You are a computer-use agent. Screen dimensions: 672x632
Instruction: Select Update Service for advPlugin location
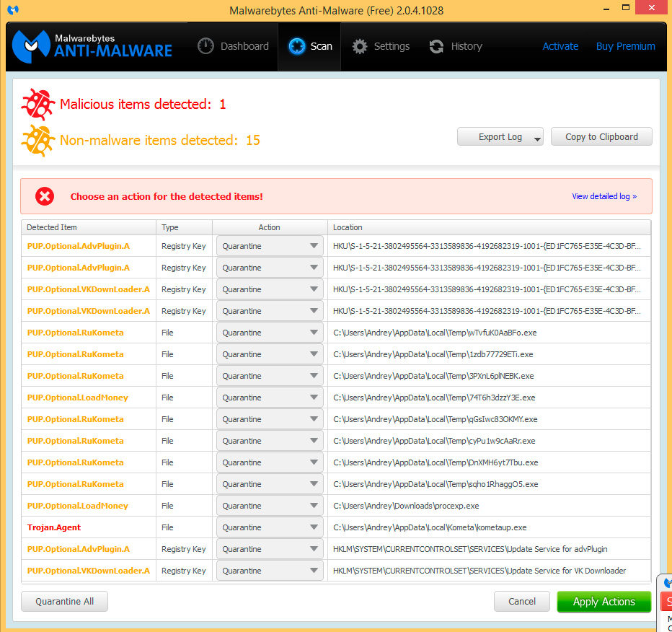[470, 549]
